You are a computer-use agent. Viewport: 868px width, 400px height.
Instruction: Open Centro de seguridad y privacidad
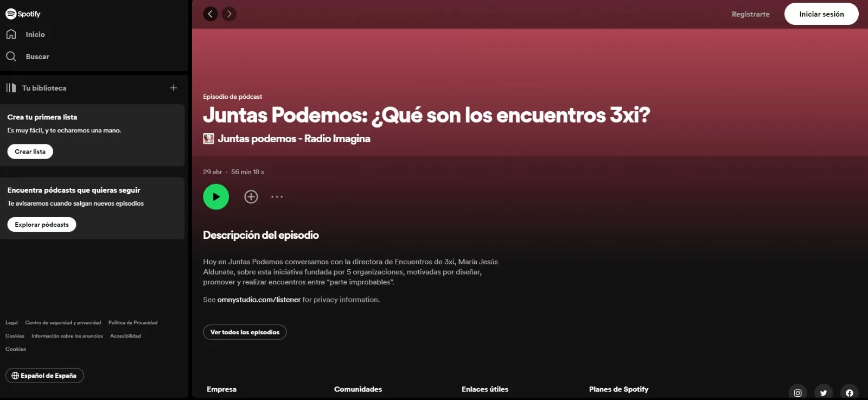[x=63, y=322]
